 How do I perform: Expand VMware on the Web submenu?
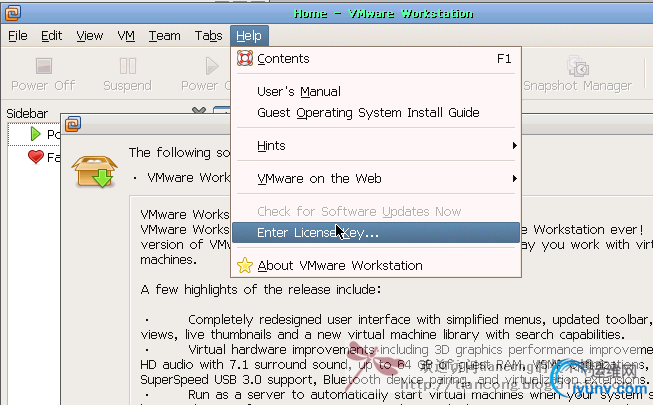pos(376,179)
